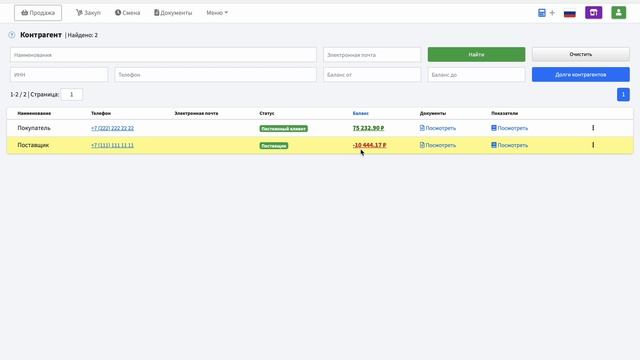Click the green Найти button
The height and width of the screenshot is (360, 640).
tap(476, 54)
